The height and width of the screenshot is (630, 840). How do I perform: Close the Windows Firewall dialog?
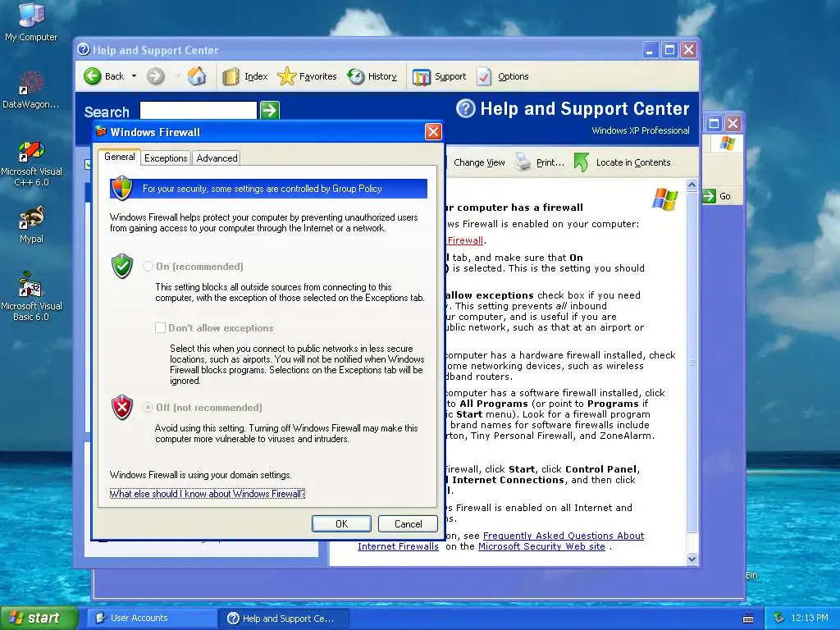[433, 132]
